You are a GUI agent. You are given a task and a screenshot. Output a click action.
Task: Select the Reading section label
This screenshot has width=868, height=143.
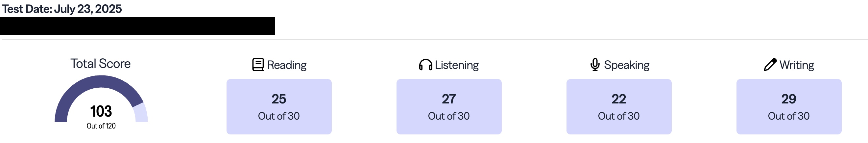click(286, 65)
